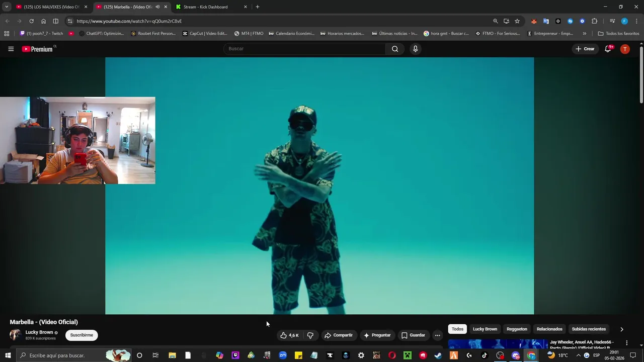The width and height of the screenshot is (644, 362).
Task: Click the Marbella video player
Action: click(319, 186)
